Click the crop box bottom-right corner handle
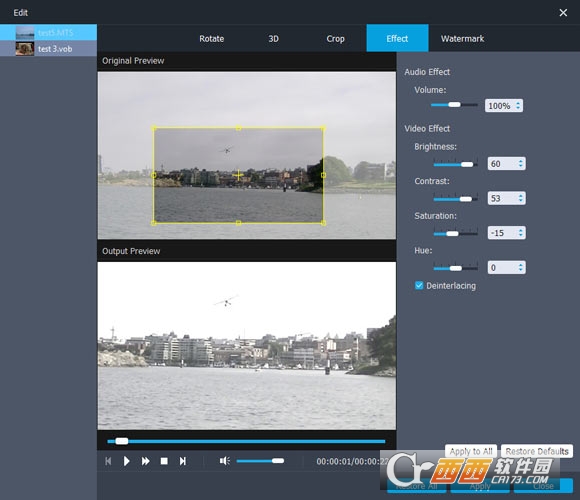 (324, 223)
